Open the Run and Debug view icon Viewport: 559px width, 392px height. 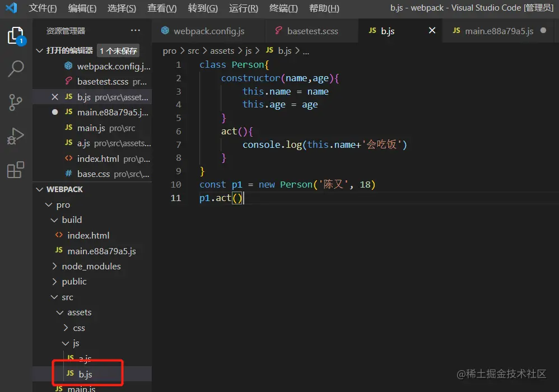coord(16,136)
